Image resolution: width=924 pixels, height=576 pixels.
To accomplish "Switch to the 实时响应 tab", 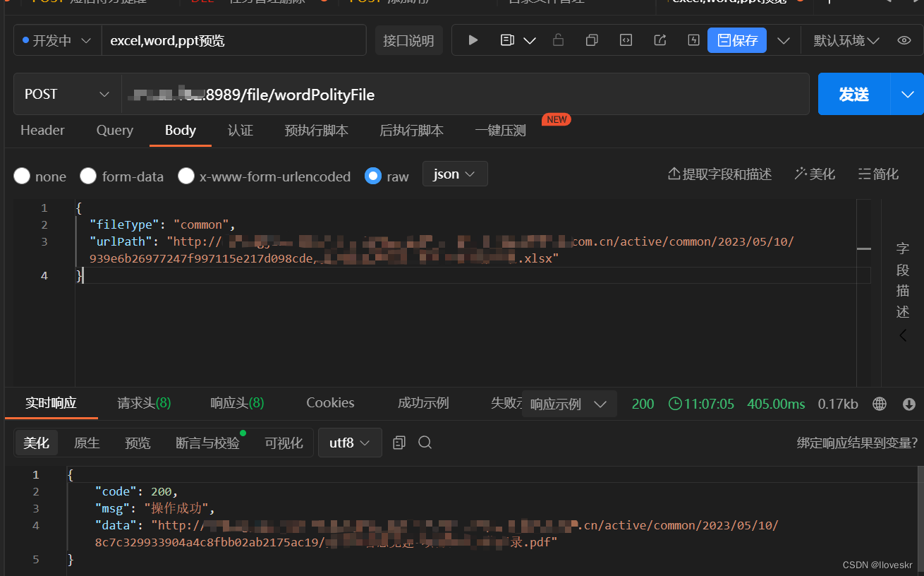I will 51,403.
